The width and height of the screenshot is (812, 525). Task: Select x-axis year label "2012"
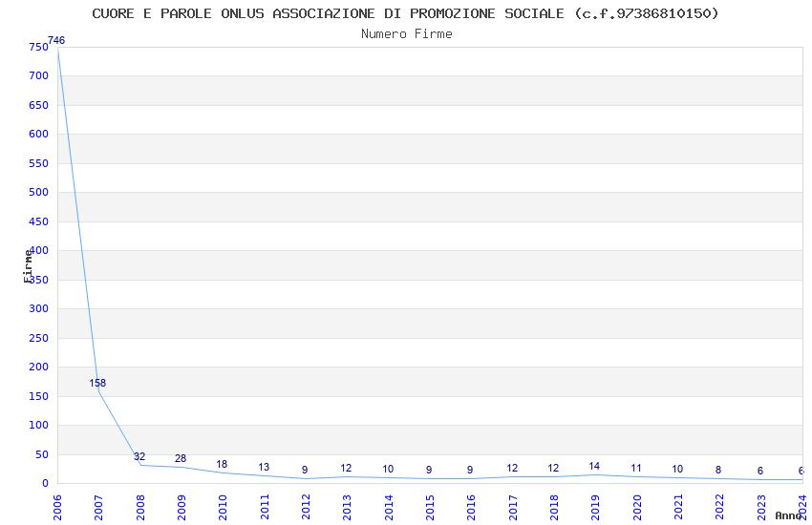tap(306, 507)
